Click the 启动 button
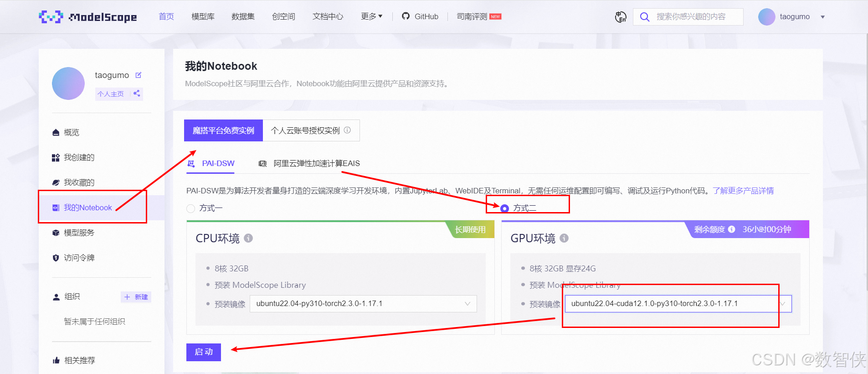868x374 pixels. (204, 352)
